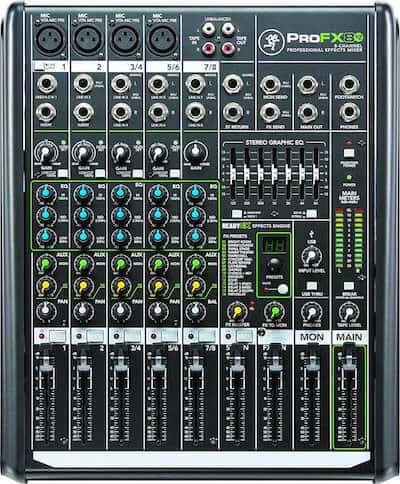Click the channel 1 blue Hi EQ knob
Image resolution: width=400 pixels, height=484 pixels.
tap(46, 194)
